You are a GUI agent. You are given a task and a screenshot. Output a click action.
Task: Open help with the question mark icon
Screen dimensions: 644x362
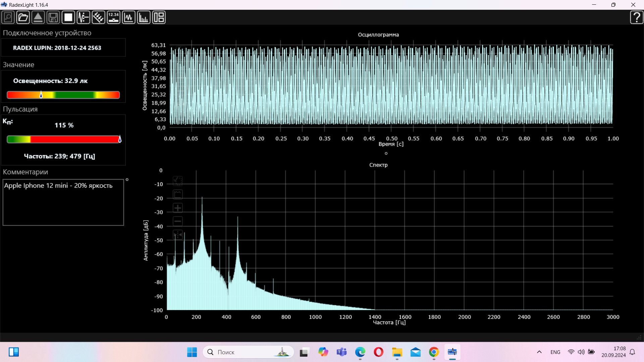point(636,17)
